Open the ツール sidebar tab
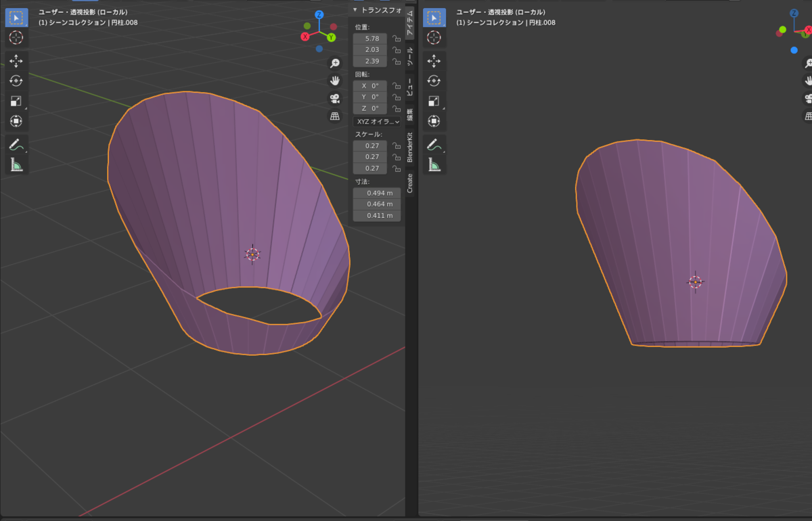Image resolution: width=812 pixels, height=521 pixels. (x=410, y=57)
